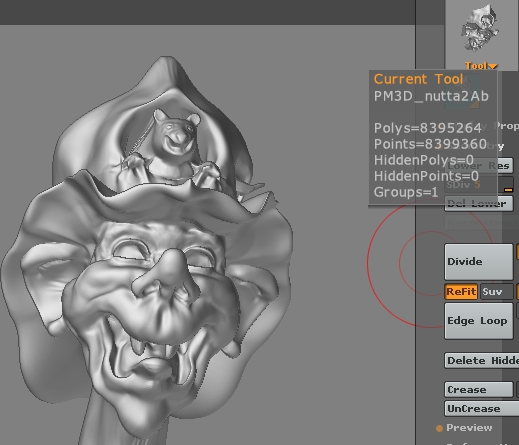Click the Edge Loop button
519x445 pixels.
(479, 321)
